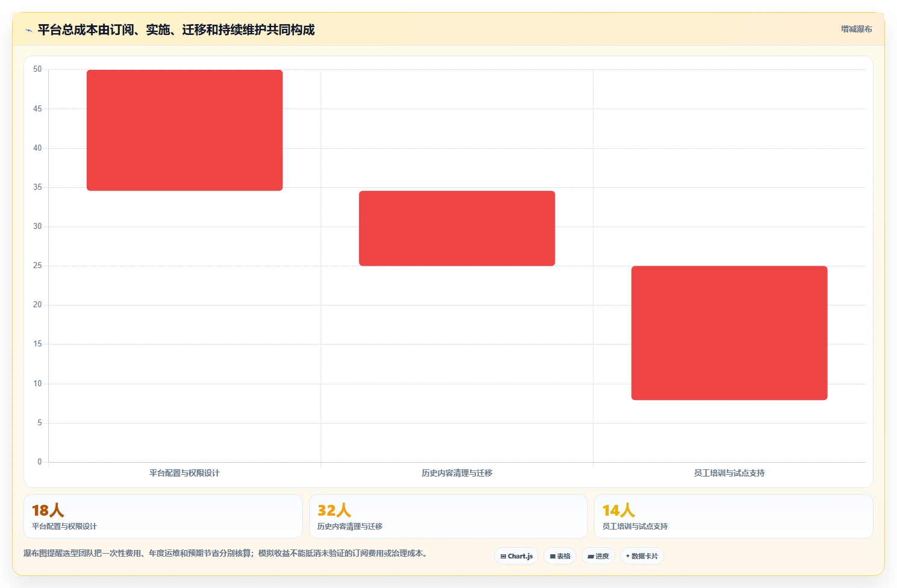Screen dimensions: 897x588
Task: Click the footer note starting with 瀑布图提醒选型团队
Action: 227,553
